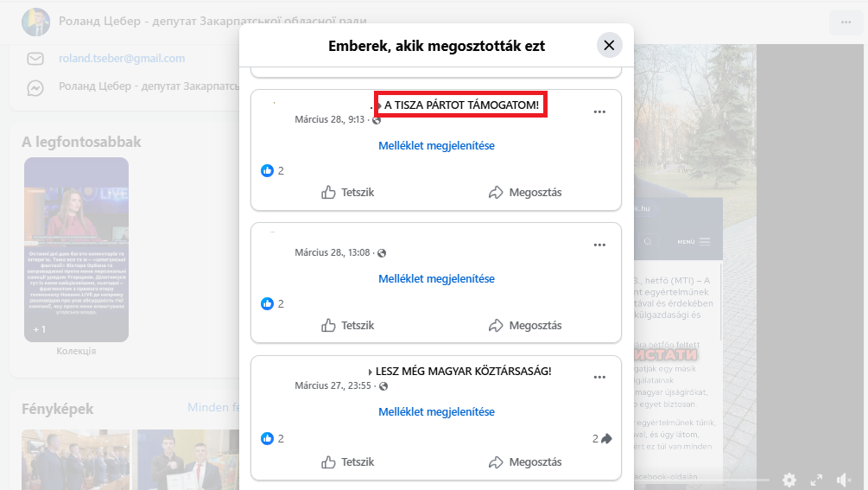
Task: Expand options for the Március 27., 23:55 post
Action: click(599, 378)
